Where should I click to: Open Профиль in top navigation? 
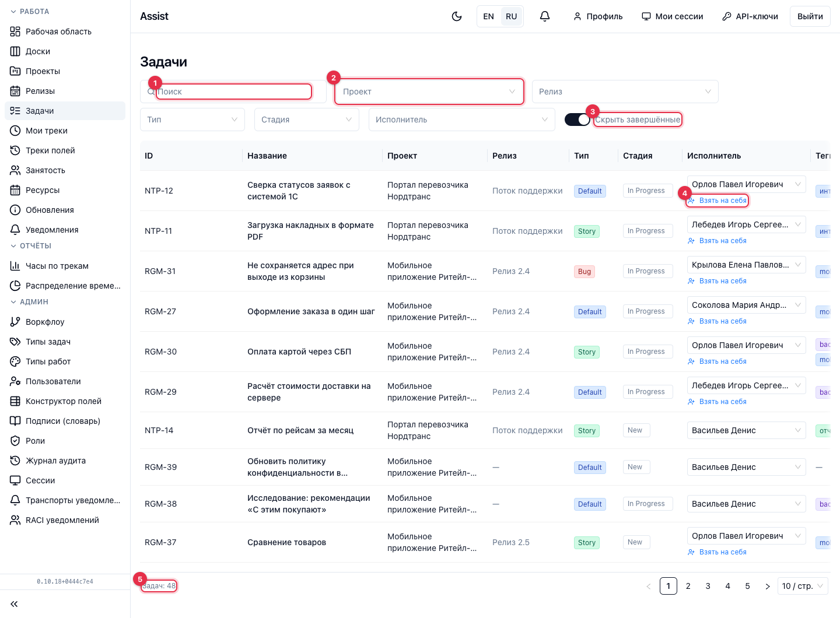click(598, 16)
